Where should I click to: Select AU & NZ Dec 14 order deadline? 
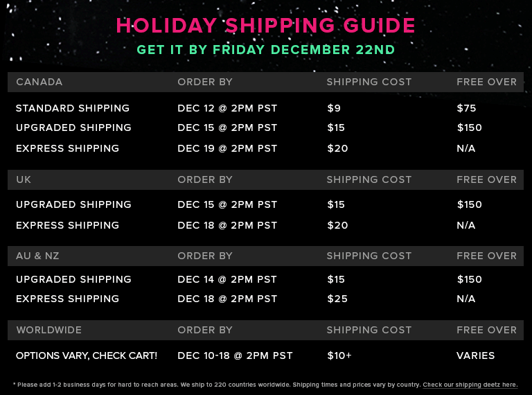click(227, 279)
